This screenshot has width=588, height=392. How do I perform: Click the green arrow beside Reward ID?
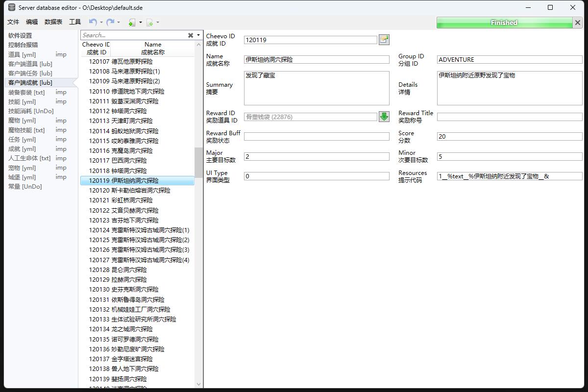pos(384,117)
